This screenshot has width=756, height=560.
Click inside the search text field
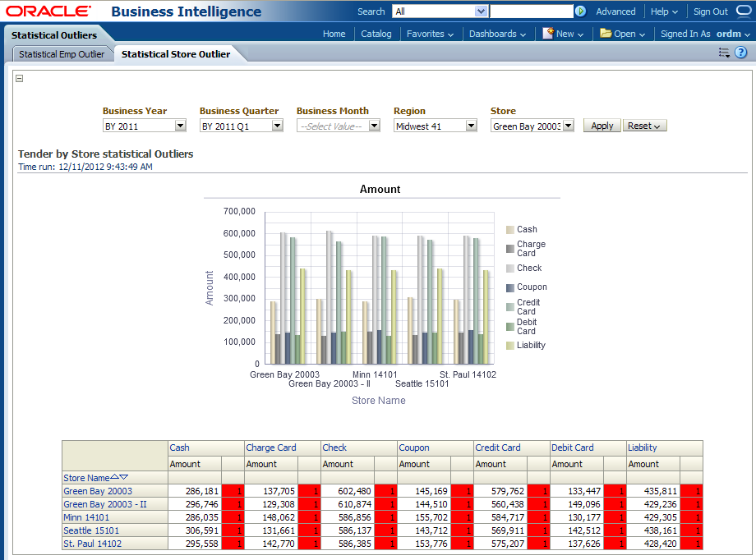click(x=532, y=11)
